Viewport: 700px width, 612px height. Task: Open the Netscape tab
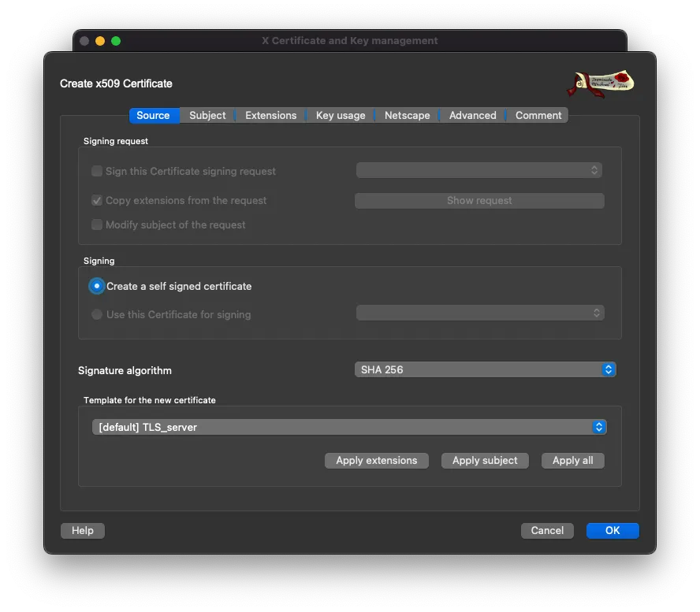click(407, 115)
